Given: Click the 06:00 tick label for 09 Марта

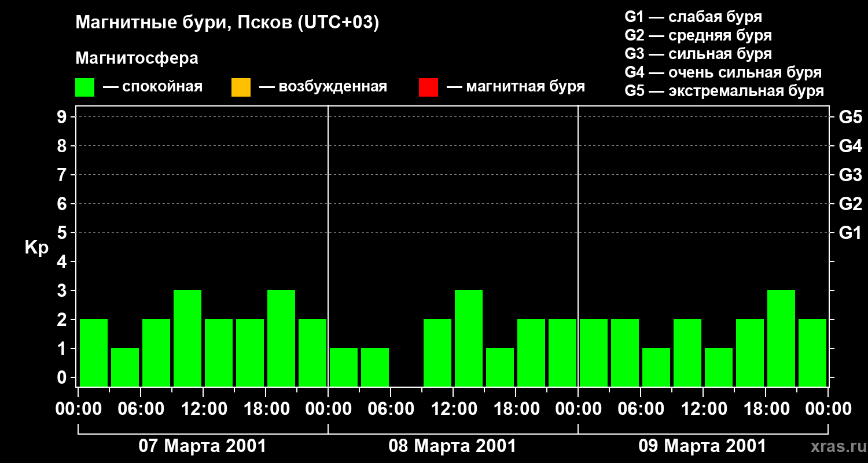Looking at the screenshot, I should click(641, 409).
